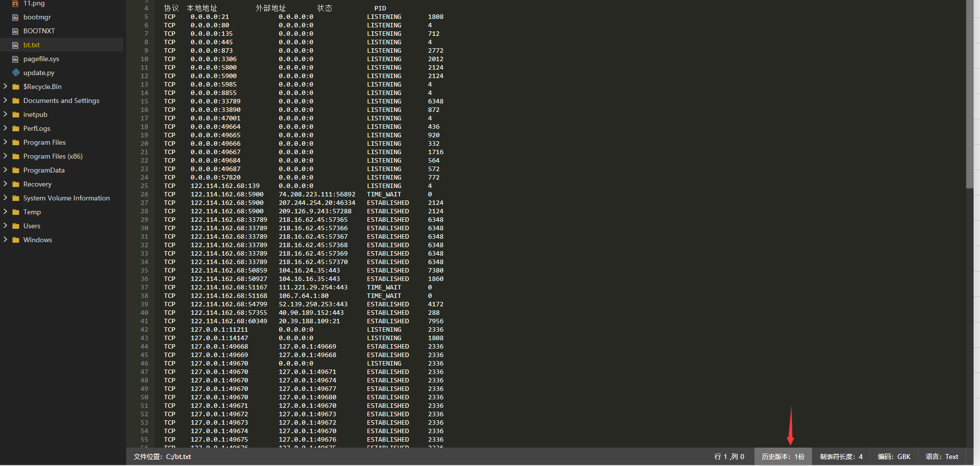The width and height of the screenshot is (980, 466).
Task: Change the Text language mode
Action: point(942,457)
